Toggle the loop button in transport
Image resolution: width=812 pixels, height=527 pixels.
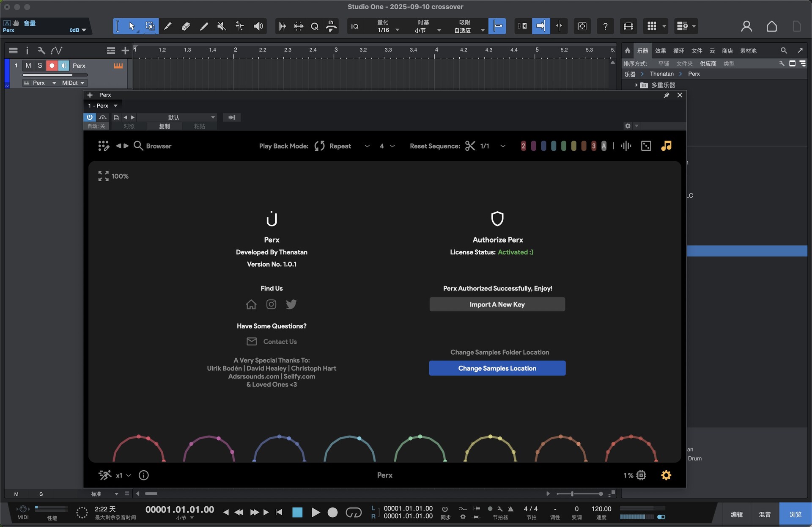point(354,513)
